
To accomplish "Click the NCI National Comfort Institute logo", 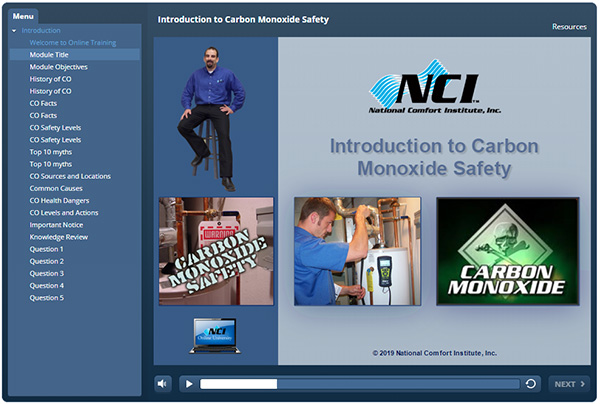I will point(434,87).
